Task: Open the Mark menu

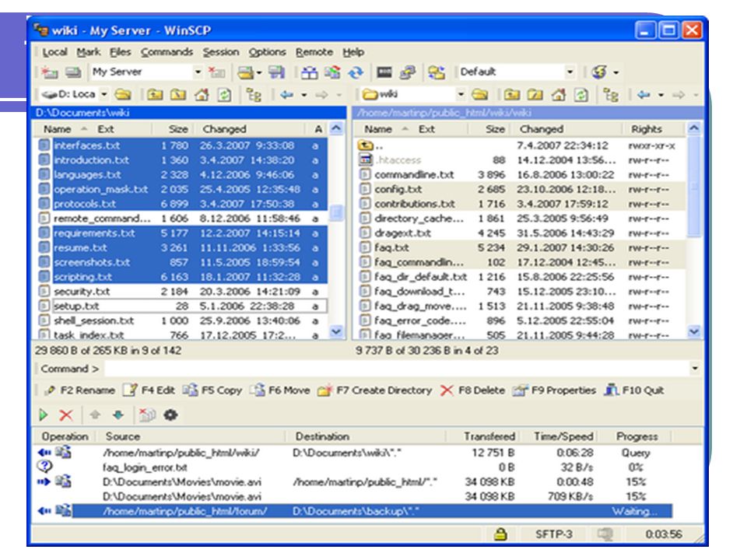Action: pos(89,52)
